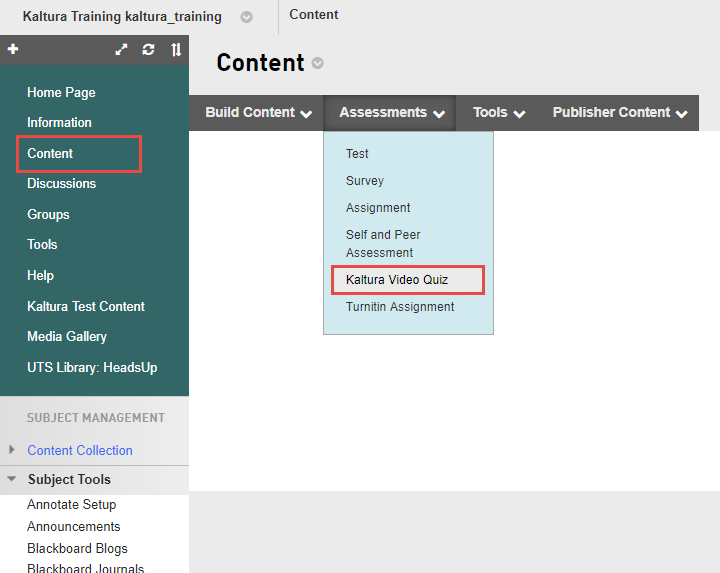Open Announcements under Subject Tools
This screenshot has width=720, height=573.
click(74, 527)
